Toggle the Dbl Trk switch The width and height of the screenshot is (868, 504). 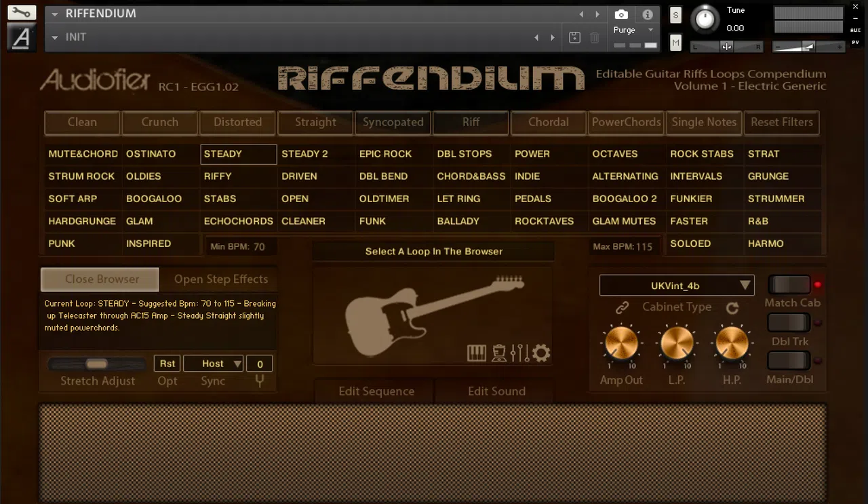point(789,322)
